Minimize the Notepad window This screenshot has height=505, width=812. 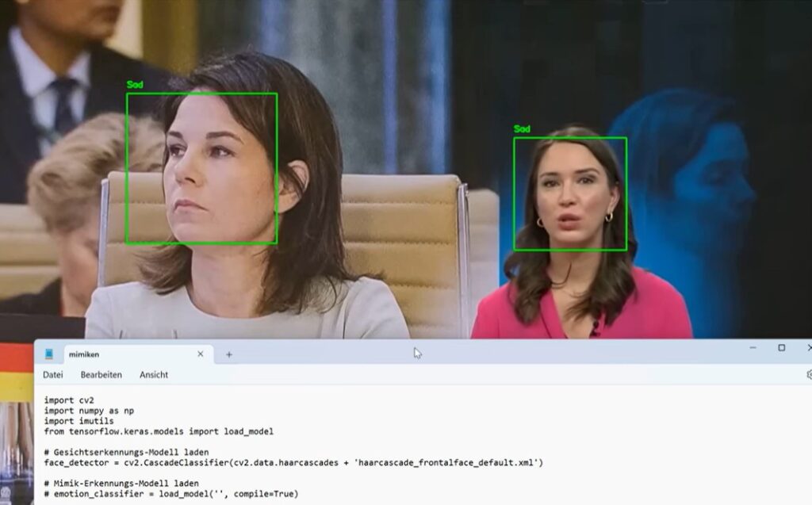(x=752, y=347)
